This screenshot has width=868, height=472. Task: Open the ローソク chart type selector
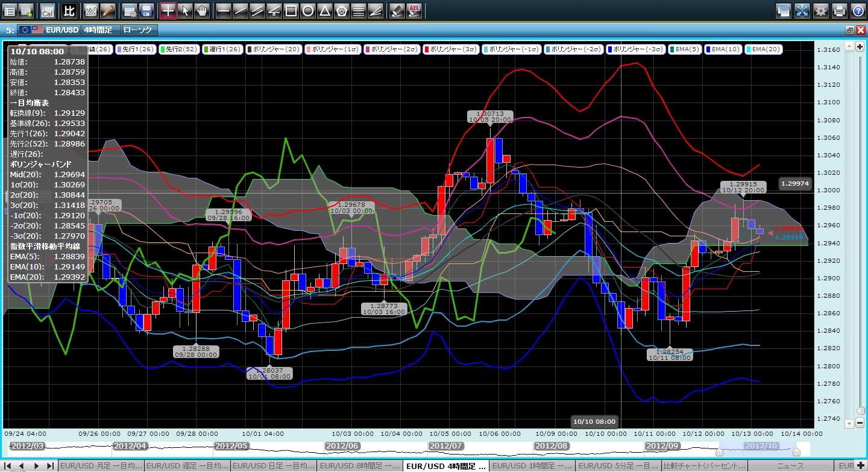pos(139,30)
